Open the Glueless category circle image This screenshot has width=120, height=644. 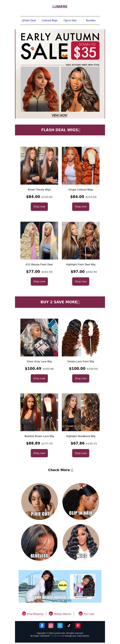click(39, 542)
